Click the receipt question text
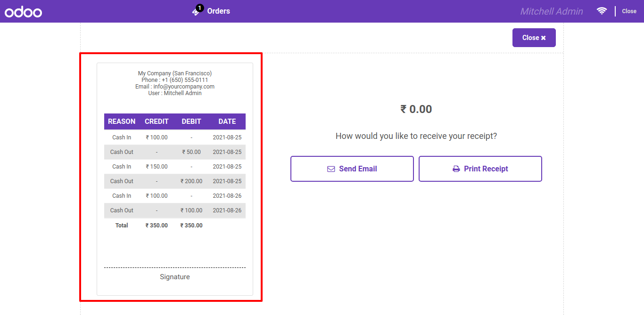The width and height of the screenshot is (644, 315). tap(416, 136)
